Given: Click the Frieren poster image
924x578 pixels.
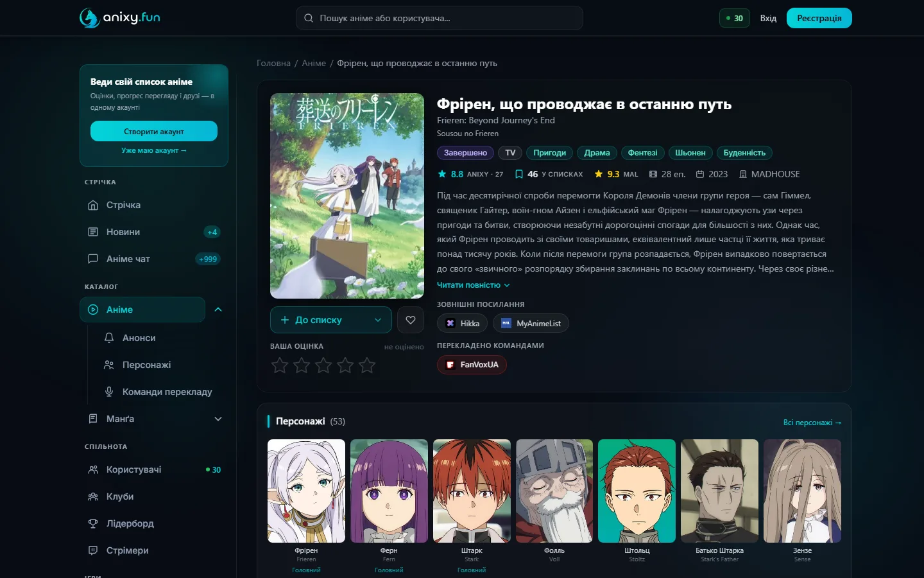Looking at the screenshot, I should 347,196.
